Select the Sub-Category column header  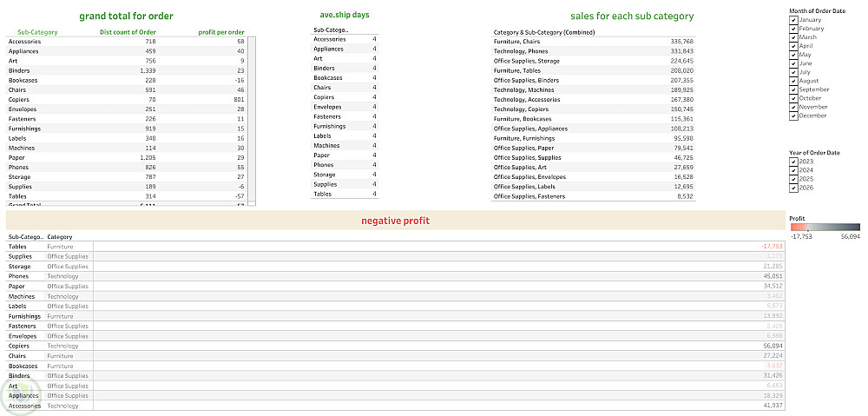pos(37,32)
